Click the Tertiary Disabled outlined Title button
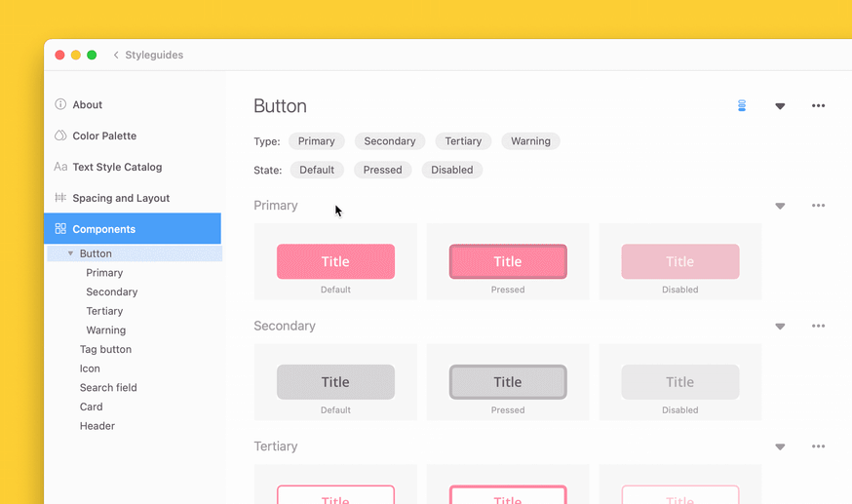This screenshot has width=852, height=504. 680,495
